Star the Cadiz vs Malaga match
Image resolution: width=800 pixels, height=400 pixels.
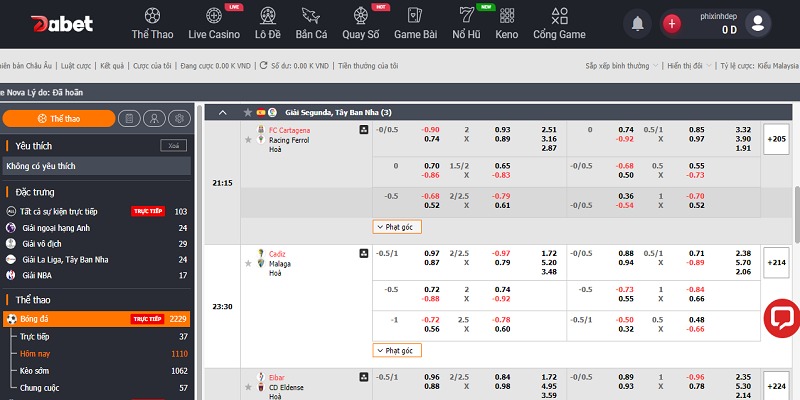(247, 264)
